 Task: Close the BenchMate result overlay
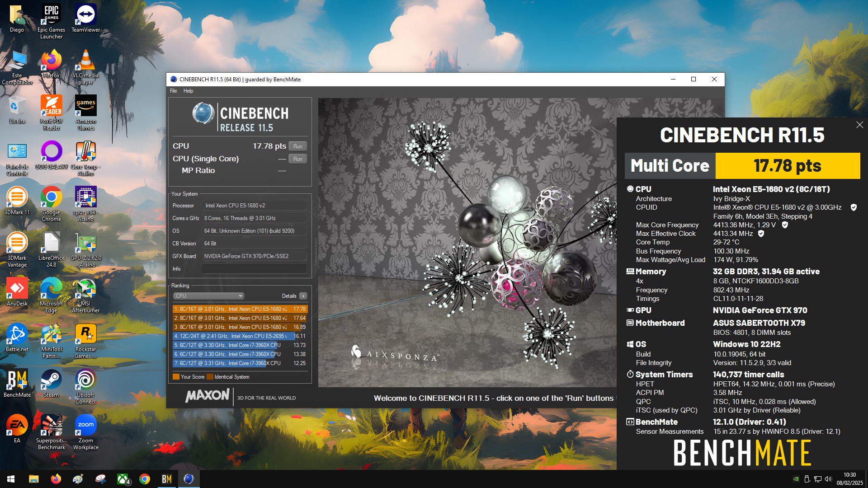(859, 125)
